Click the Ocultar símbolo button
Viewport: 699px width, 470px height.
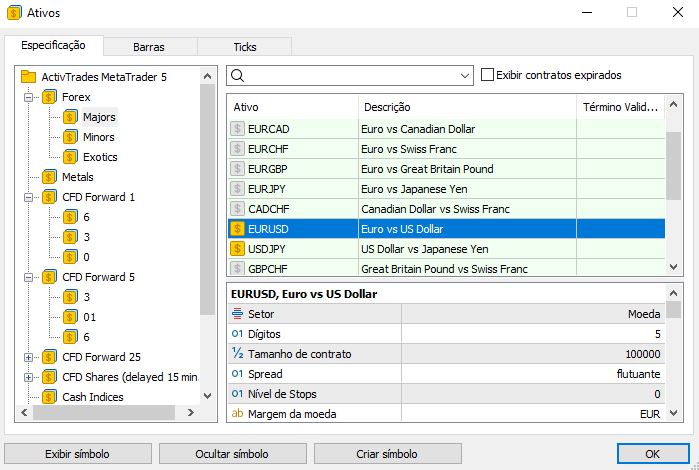(x=232, y=454)
